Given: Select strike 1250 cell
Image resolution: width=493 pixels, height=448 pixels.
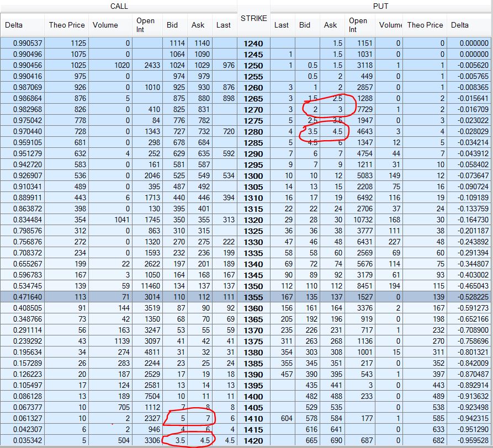Looking at the screenshot, I should [x=253, y=66].
